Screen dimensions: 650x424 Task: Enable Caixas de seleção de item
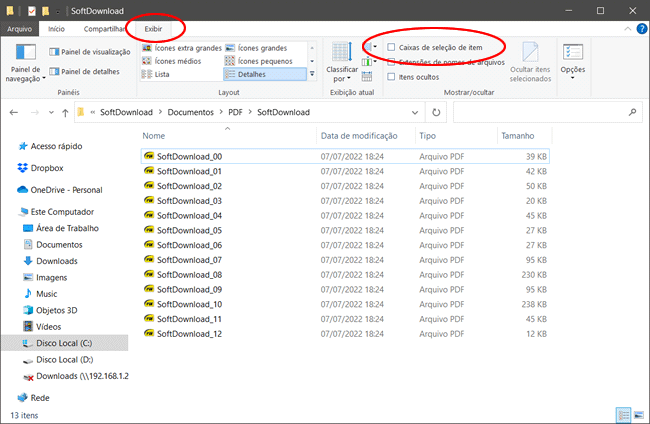pos(391,47)
